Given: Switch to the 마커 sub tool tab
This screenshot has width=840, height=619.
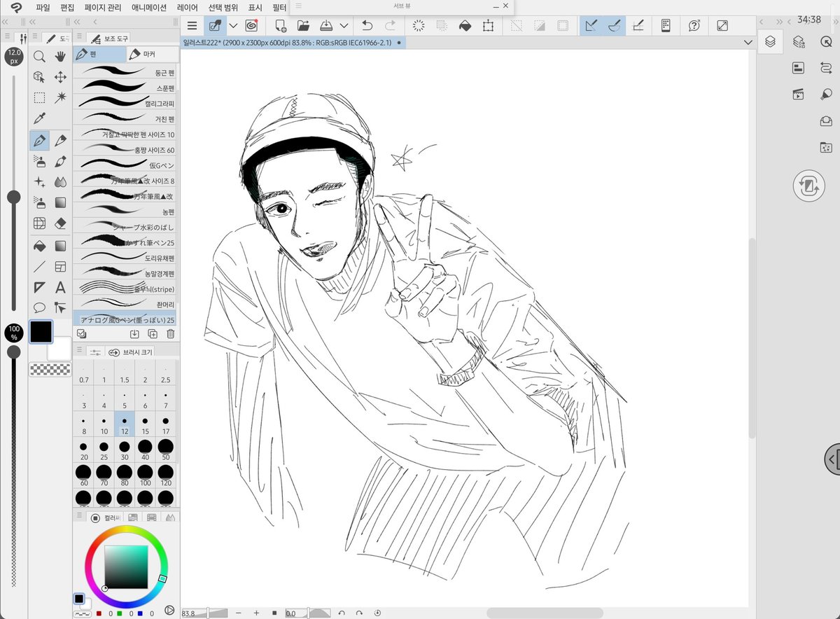Looking at the screenshot, I should [152, 54].
